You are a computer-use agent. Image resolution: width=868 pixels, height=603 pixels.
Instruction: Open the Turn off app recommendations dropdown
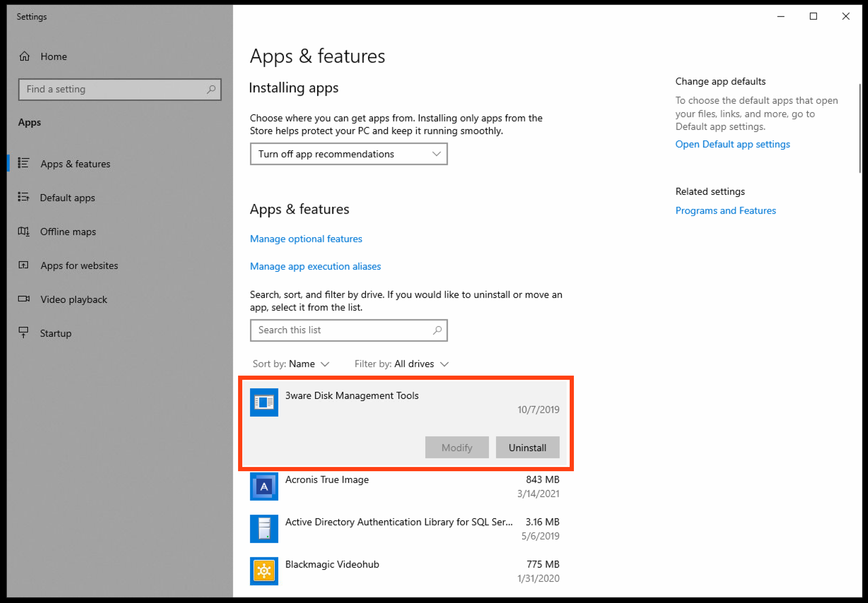pos(348,154)
